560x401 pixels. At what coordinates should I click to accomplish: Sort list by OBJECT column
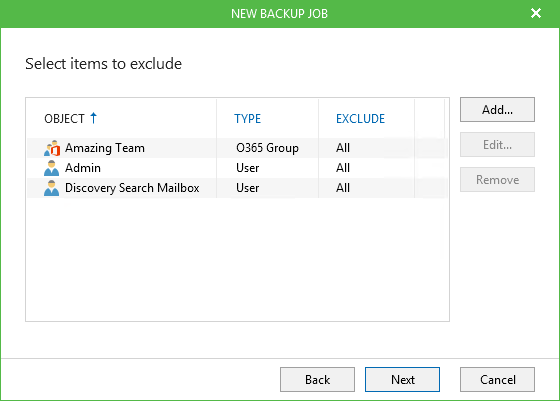[64, 119]
